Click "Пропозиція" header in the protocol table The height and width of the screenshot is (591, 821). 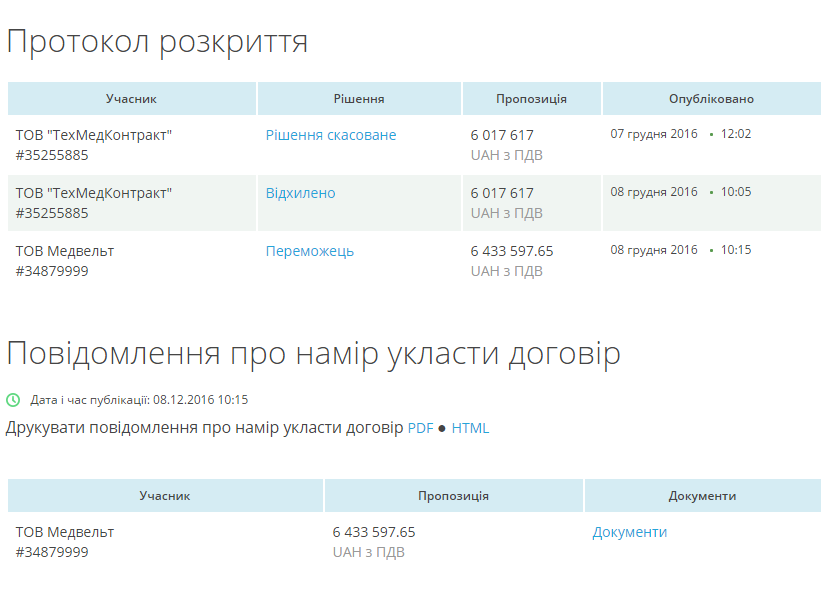tap(531, 99)
